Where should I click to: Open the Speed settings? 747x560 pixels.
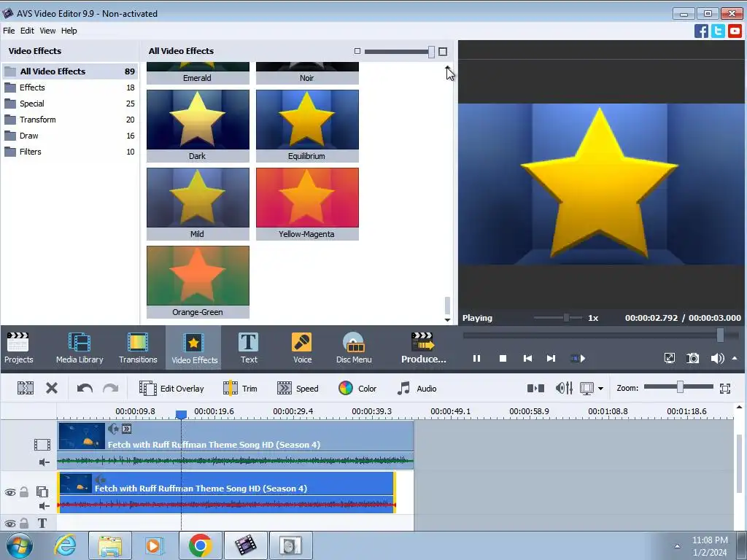(x=298, y=389)
